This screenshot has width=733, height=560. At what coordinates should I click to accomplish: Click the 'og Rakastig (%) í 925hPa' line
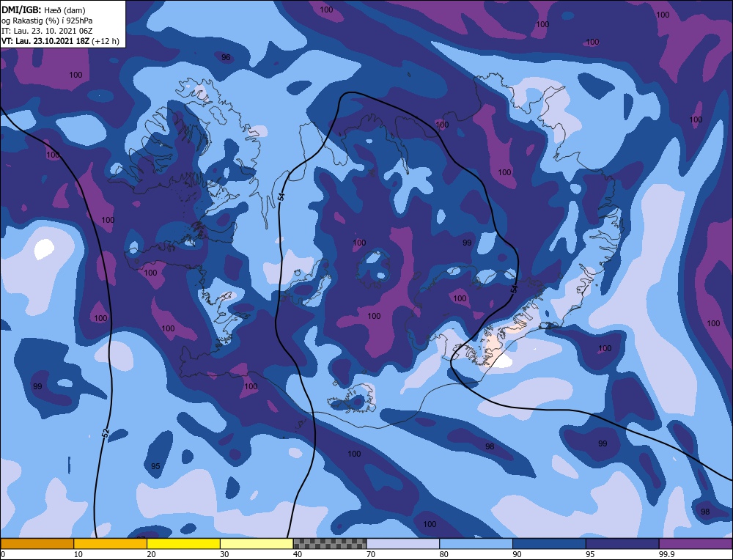[47, 21]
